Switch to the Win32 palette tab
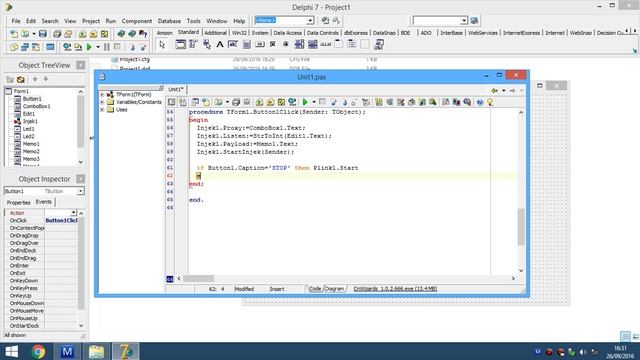This screenshot has width=640, height=360. point(239,33)
